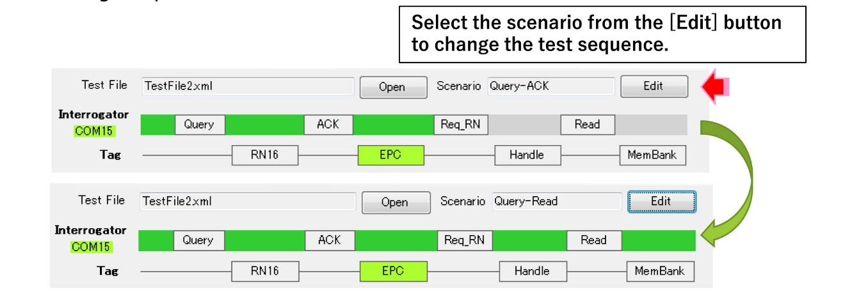Select the Read block in bottom sequence

click(x=593, y=240)
